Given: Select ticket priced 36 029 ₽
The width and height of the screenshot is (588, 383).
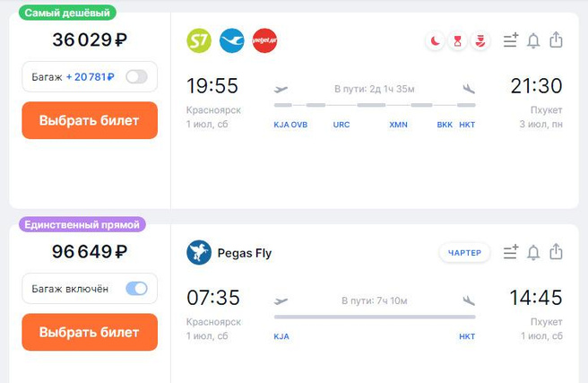Looking at the screenshot, I should [x=90, y=120].
